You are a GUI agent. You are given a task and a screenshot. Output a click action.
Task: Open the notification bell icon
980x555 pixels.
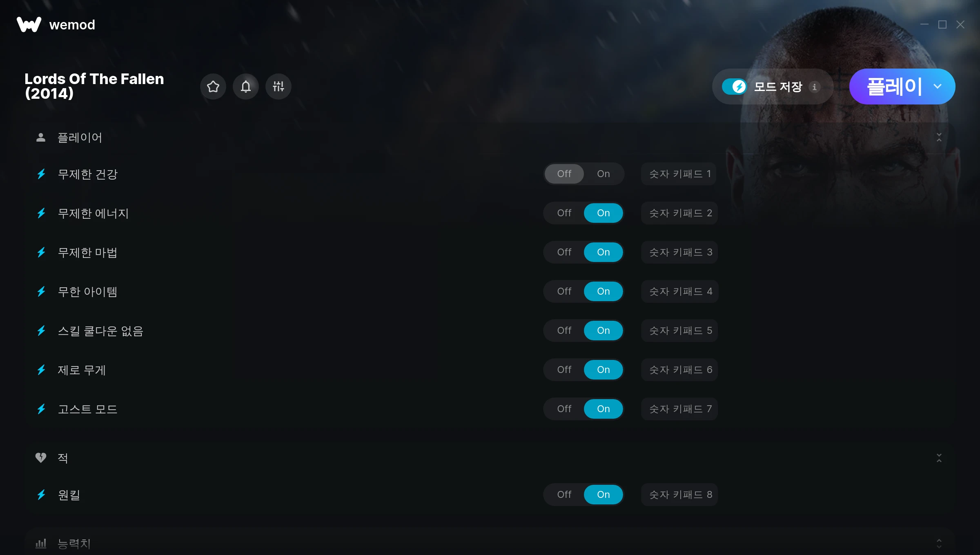coord(246,87)
